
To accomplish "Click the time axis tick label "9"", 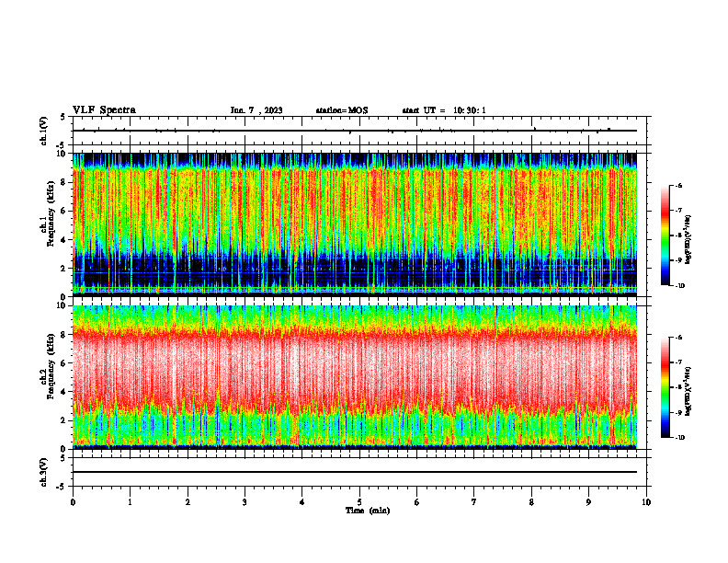I will [x=588, y=502].
